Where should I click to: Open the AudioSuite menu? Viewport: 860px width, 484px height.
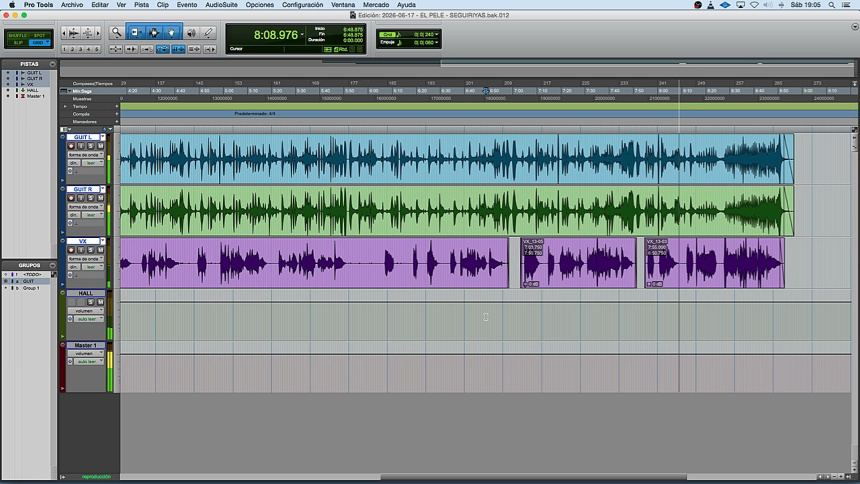point(222,5)
